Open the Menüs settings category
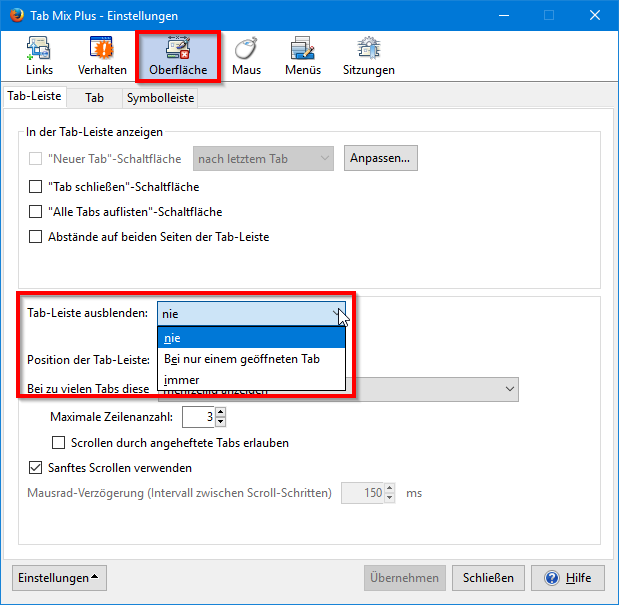Image resolution: width=619 pixels, height=605 pixels. (x=303, y=56)
